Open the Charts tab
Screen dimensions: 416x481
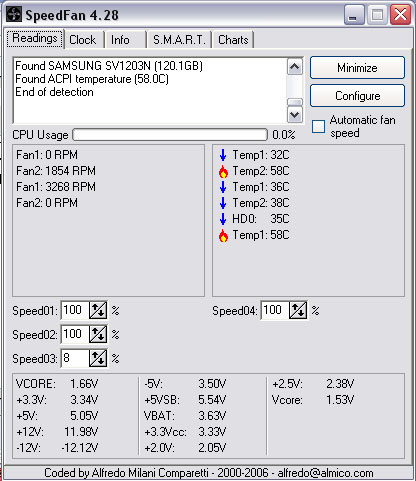(x=233, y=40)
